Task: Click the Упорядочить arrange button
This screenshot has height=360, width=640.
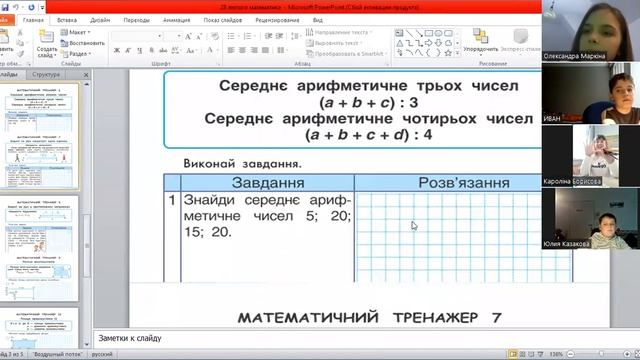Action: tap(481, 41)
